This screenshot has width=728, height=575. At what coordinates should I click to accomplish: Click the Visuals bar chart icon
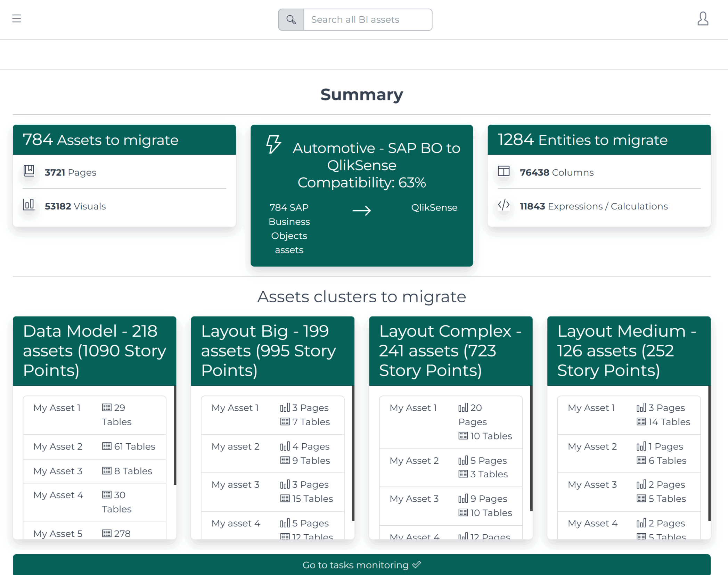(x=29, y=205)
